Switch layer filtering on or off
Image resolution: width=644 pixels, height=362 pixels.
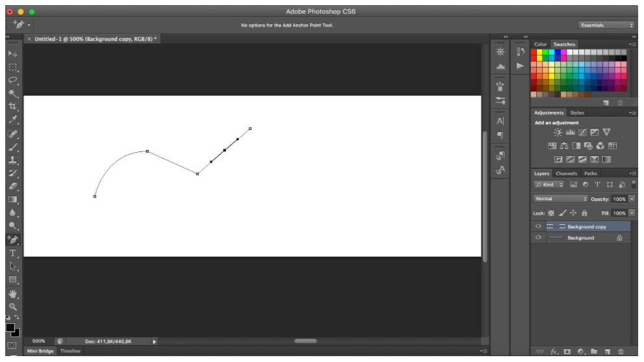[x=634, y=185]
